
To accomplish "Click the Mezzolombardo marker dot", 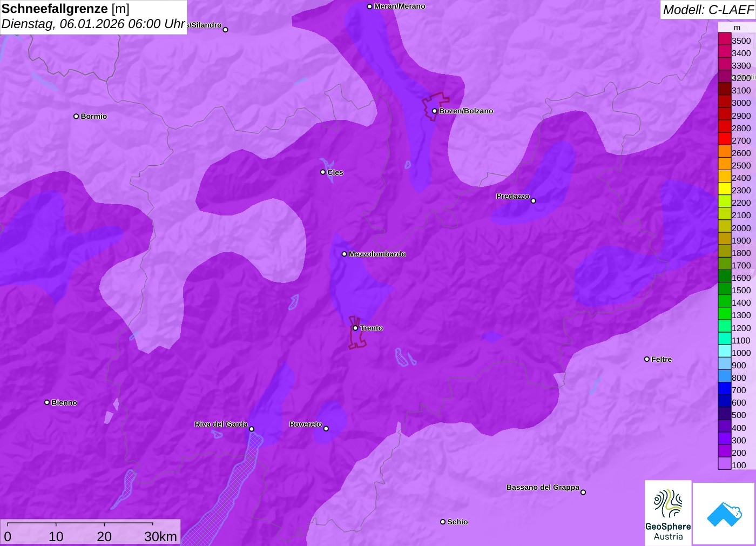I will click(x=345, y=254).
